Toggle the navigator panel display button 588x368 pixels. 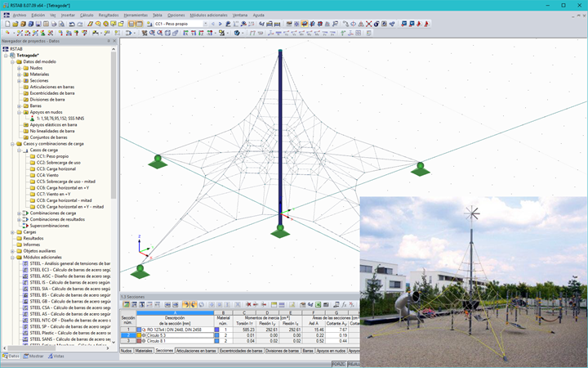pyautogui.click(x=131, y=24)
